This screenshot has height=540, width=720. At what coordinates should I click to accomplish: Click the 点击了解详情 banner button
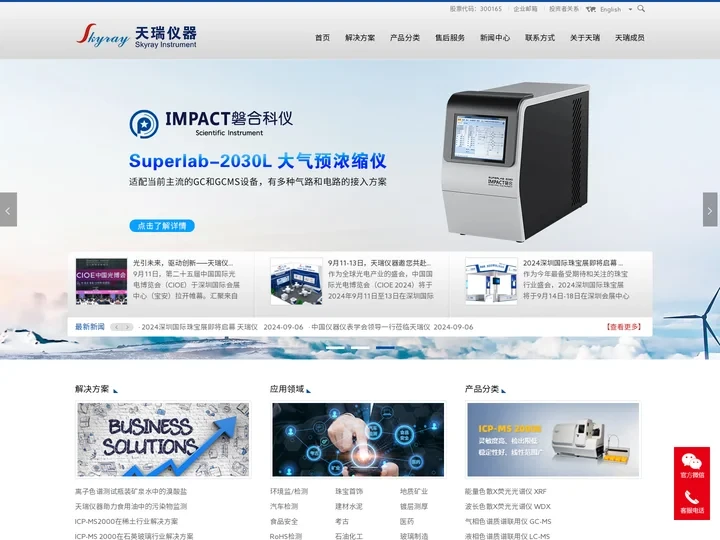[162, 225]
